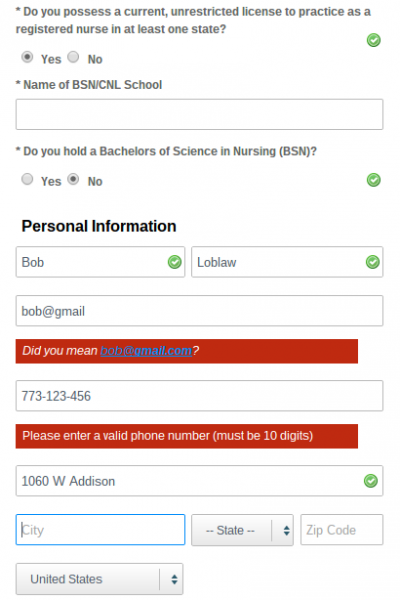The width and height of the screenshot is (400, 600).
Task: Click green checkmark in Loblaw last name field
Action: point(372,262)
